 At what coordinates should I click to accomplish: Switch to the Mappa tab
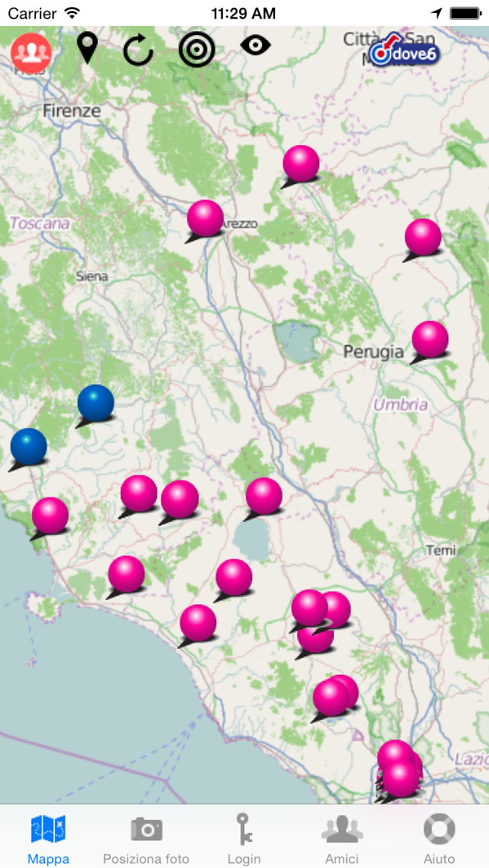click(48, 837)
